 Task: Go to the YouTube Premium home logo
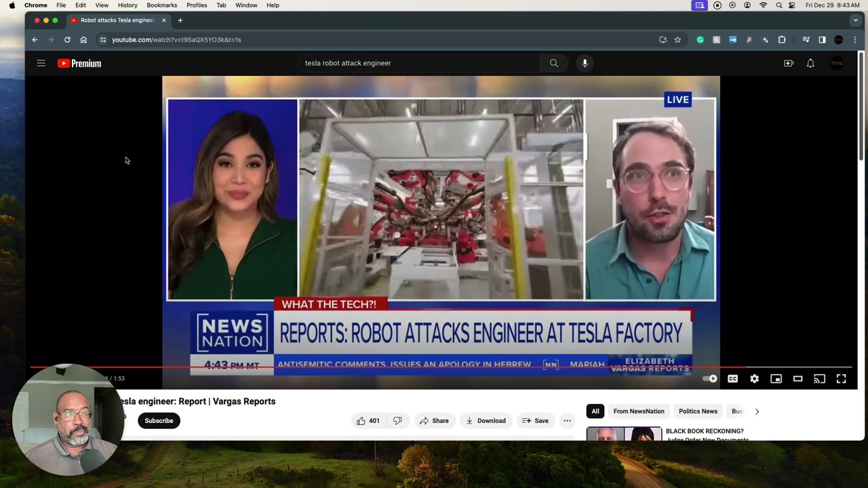pyautogui.click(x=79, y=63)
